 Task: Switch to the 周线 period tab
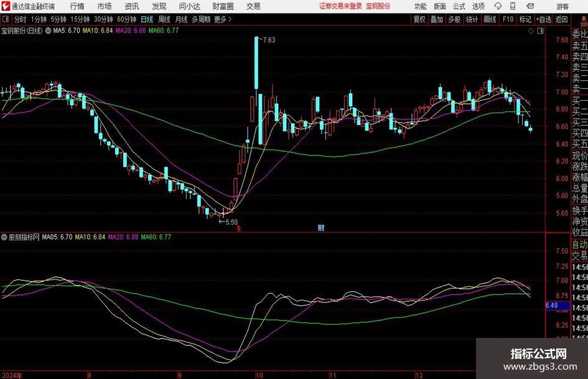click(164, 19)
